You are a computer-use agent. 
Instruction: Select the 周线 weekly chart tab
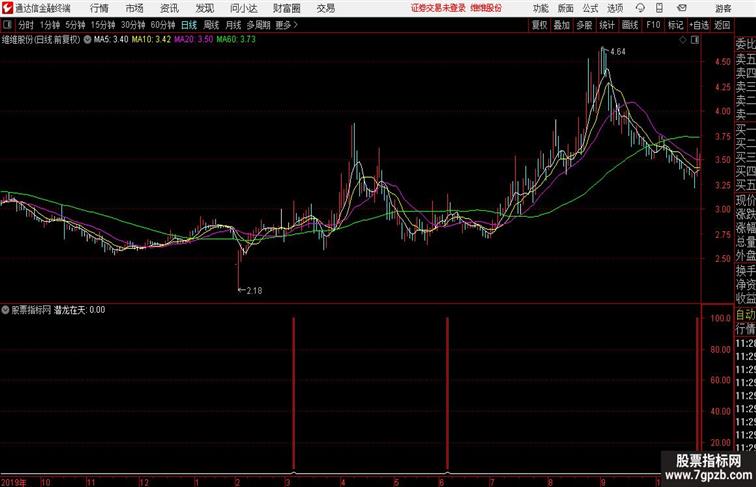pos(211,25)
